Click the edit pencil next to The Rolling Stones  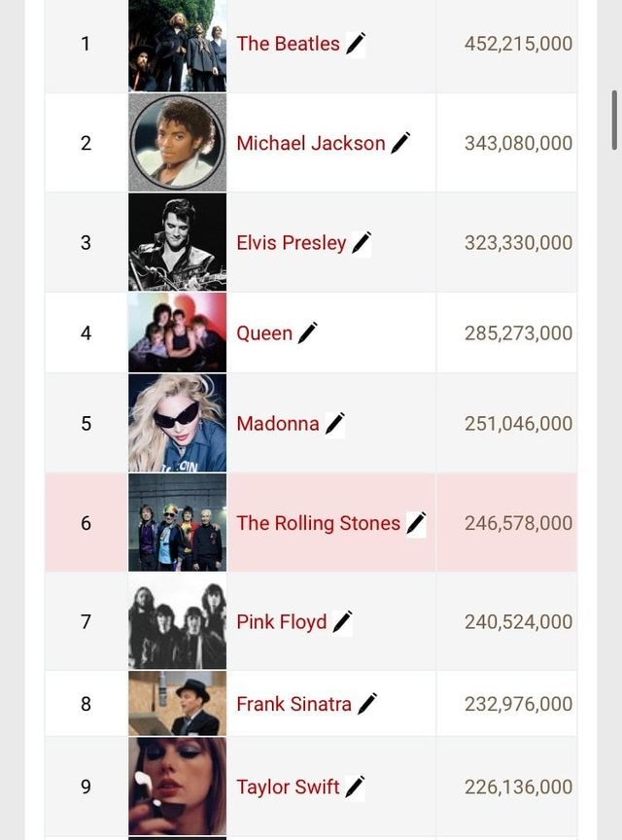click(416, 523)
